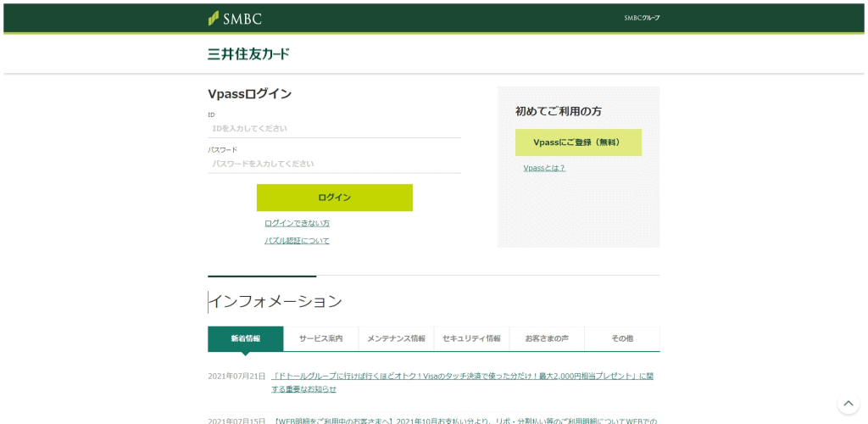Click the 2021年07月21日 date text

click(236, 377)
